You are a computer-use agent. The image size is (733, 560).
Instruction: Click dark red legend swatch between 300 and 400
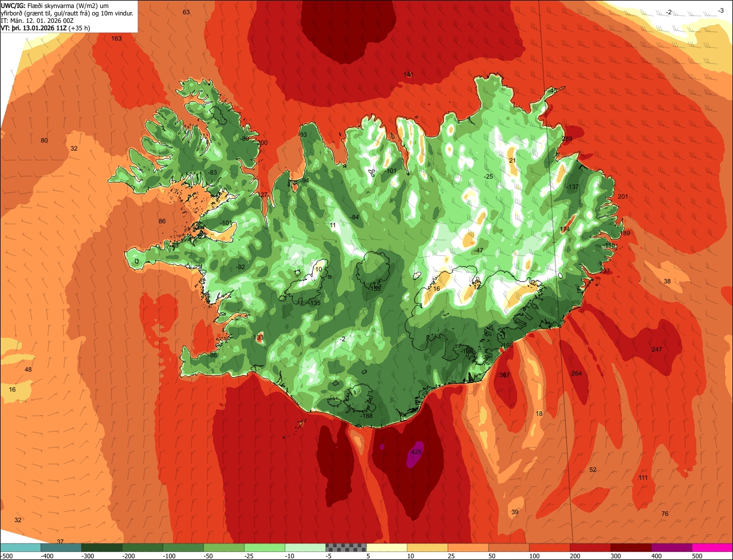tap(631, 547)
